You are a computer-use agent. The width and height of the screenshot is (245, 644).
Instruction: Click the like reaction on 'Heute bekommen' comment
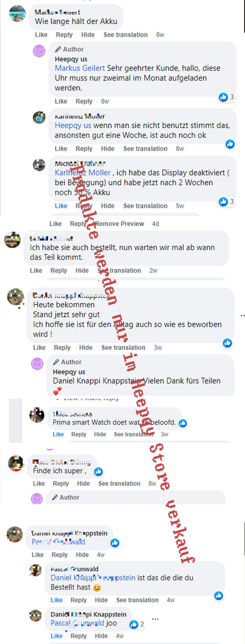coord(227,343)
